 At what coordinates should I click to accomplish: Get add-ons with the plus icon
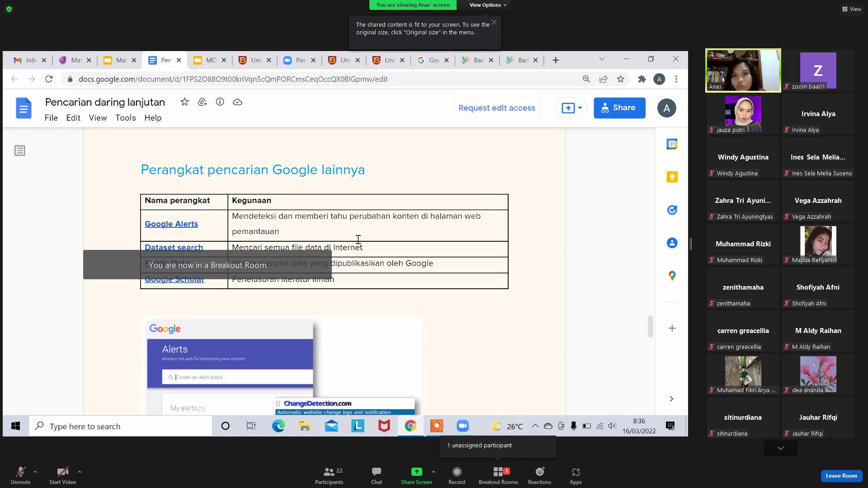[672, 328]
